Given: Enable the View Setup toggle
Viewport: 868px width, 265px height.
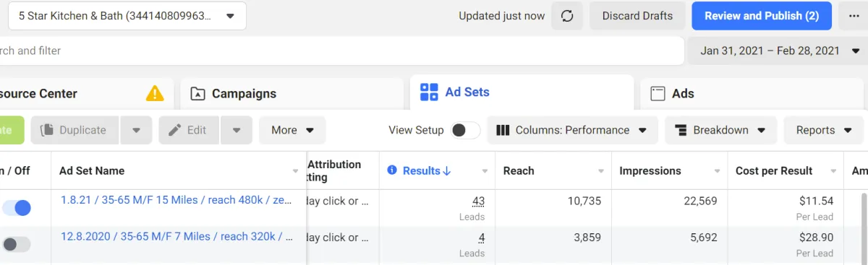Looking at the screenshot, I should pos(465,130).
